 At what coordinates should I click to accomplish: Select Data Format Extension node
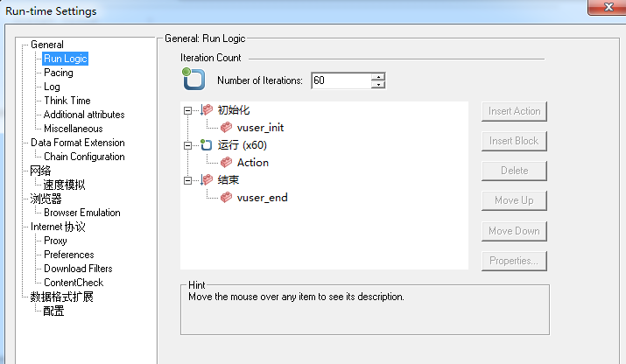pyautogui.click(x=78, y=143)
